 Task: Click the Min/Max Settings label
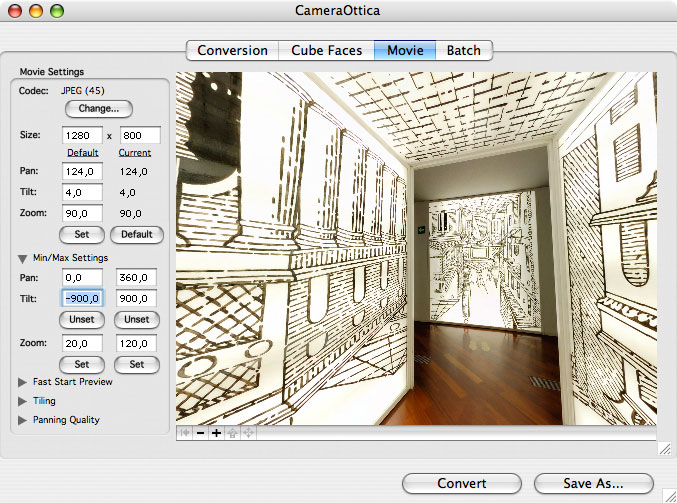(70, 258)
